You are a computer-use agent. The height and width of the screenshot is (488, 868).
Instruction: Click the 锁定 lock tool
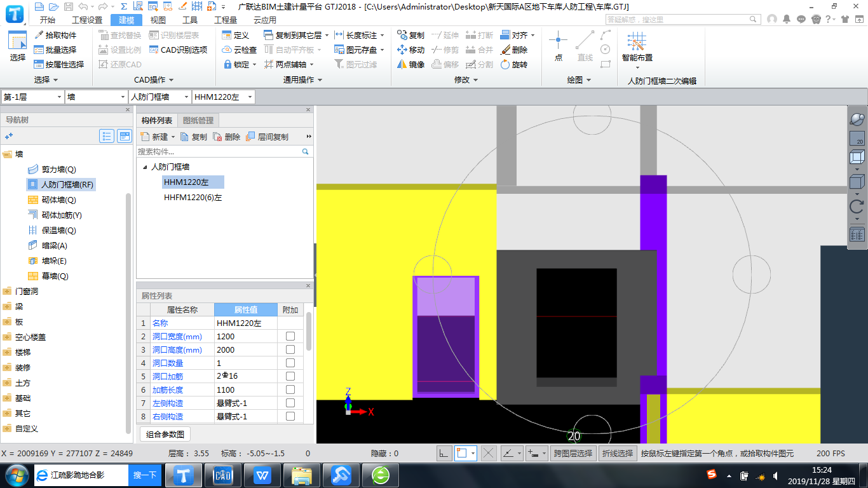(240, 64)
